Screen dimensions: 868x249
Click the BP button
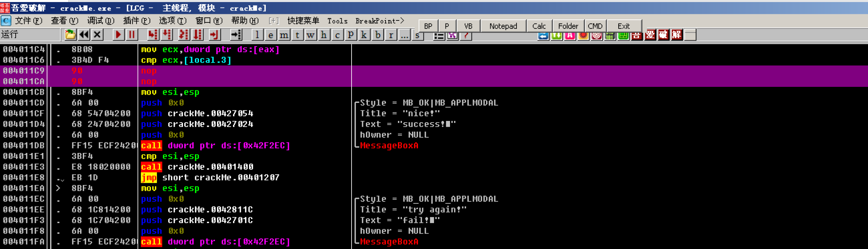pos(428,26)
